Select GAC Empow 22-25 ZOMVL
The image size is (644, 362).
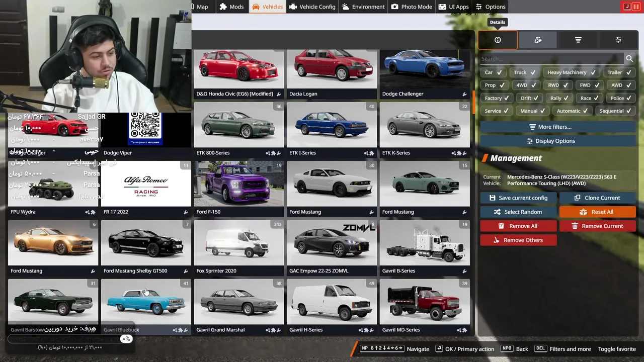point(332,247)
